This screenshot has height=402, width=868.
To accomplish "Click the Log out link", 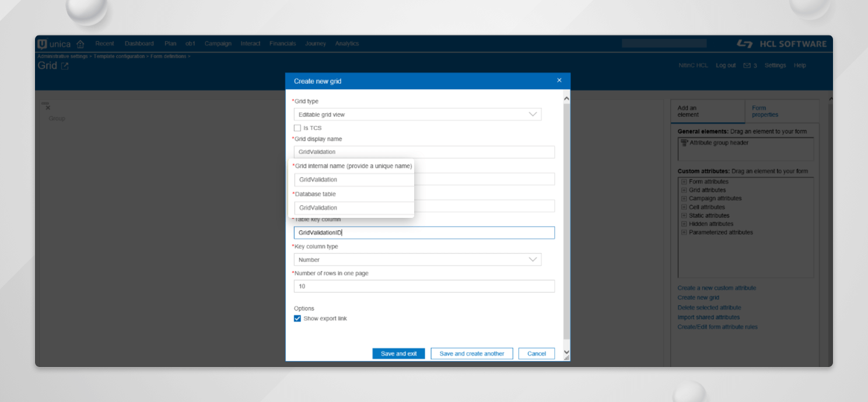I will point(725,65).
